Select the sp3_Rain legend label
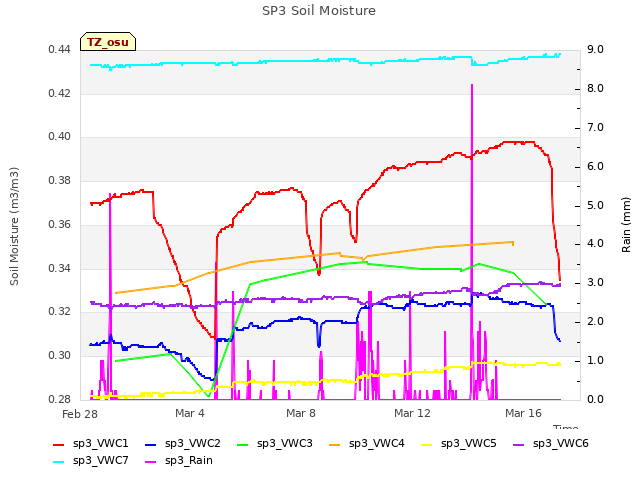This screenshot has width=640, height=480. [x=189, y=460]
